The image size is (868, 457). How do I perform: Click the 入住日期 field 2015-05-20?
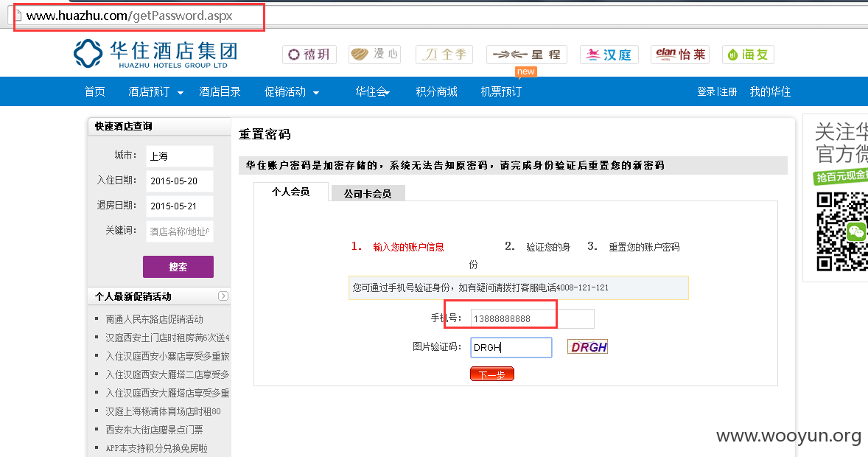click(x=180, y=181)
